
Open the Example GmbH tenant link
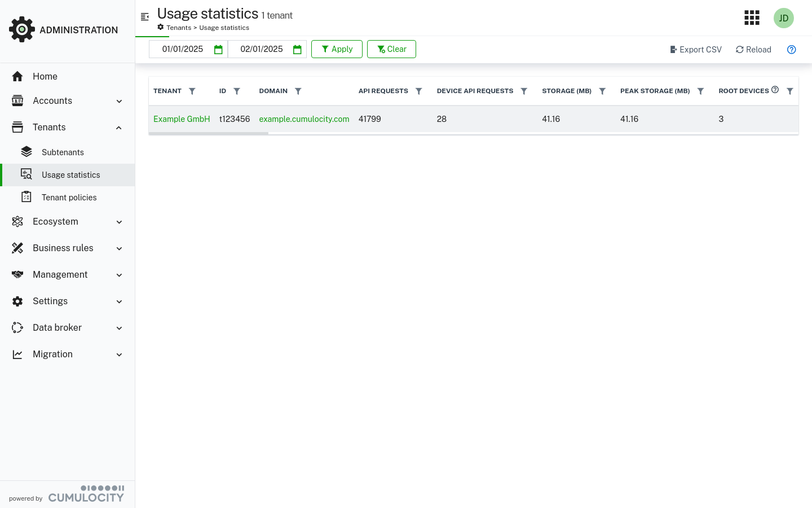[x=182, y=119]
